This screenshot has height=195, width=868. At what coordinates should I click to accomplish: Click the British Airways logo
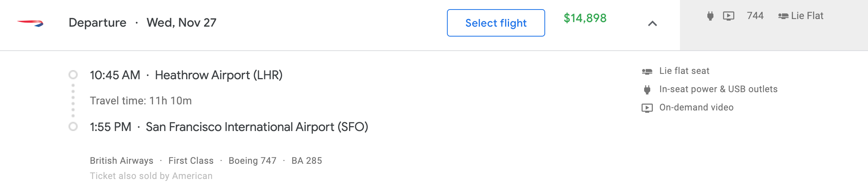tap(30, 23)
